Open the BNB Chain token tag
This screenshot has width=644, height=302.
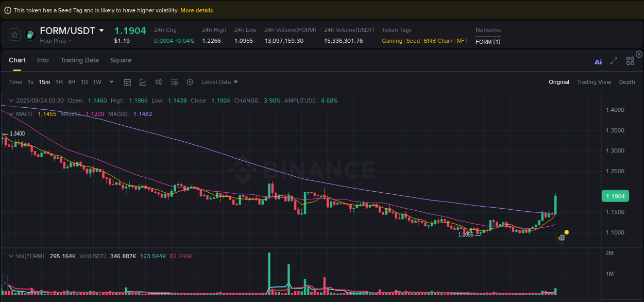(x=438, y=41)
